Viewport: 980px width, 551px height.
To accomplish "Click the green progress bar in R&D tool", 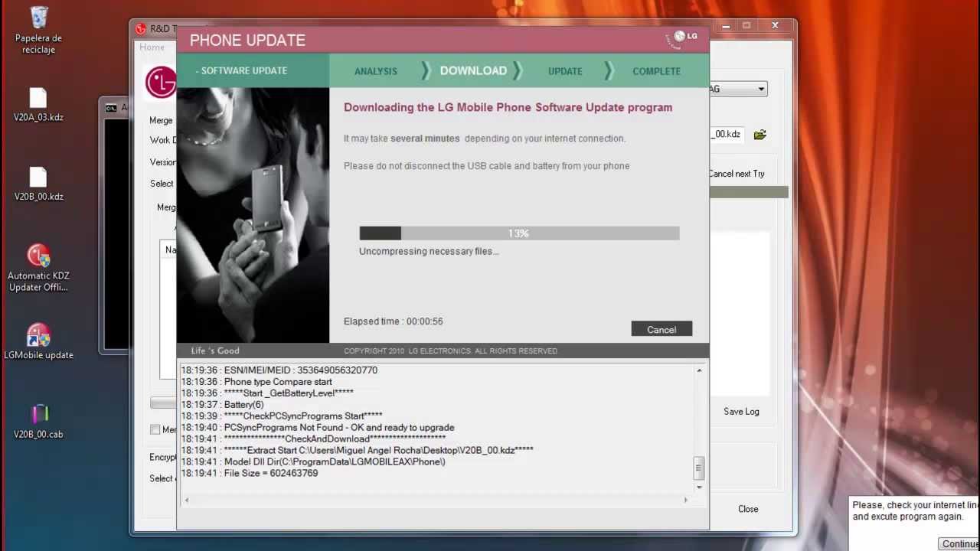I will (749, 192).
